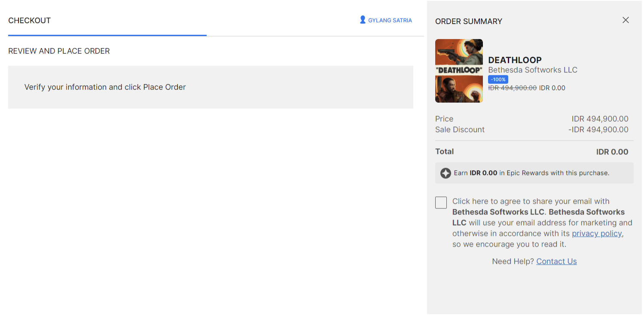The width and height of the screenshot is (644, 315).
Task: Click the Earn IDR 0.00 rewards banner
Action: point(534,173)
